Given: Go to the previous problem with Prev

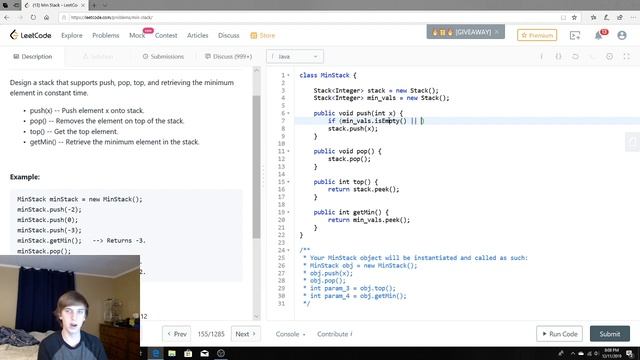Looking at the screenshot, I should pos(177,334).
